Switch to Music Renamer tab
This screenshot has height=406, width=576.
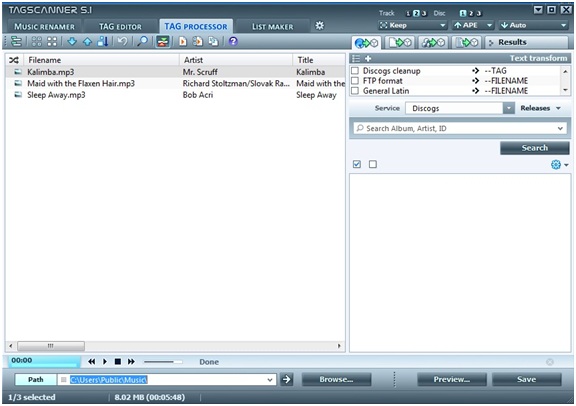coord(44,27)
